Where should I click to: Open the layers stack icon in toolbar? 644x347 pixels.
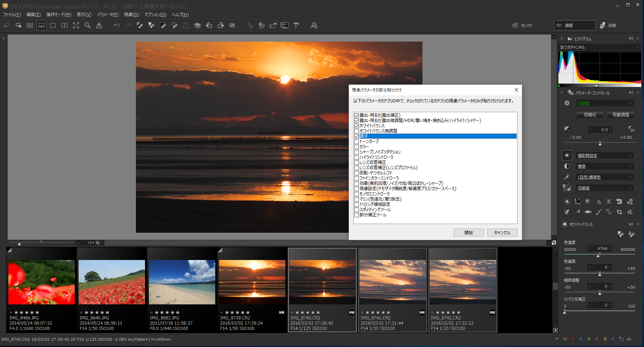click(x=197, y=26)
